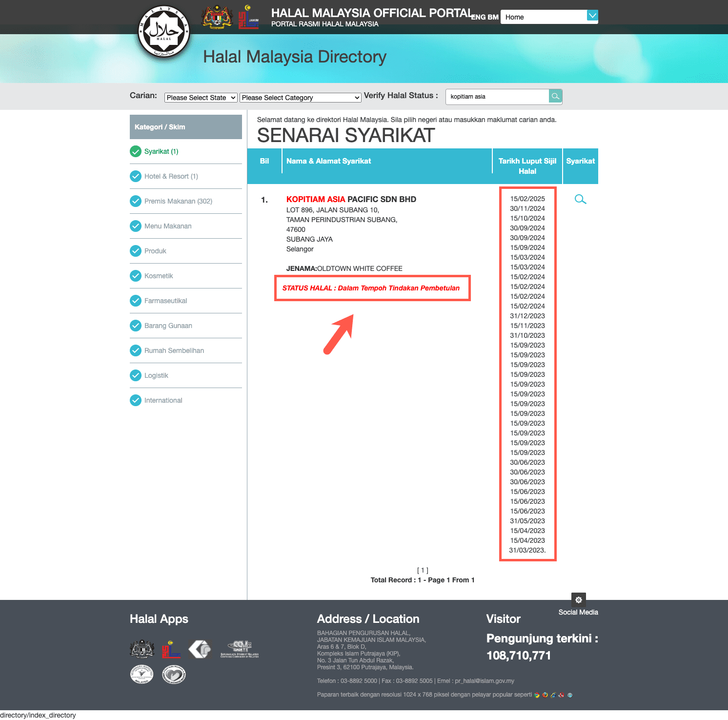
Task: Click the HALAL MALAYSIA OFFICIAL PORTAL title
Action: (372, 13)
